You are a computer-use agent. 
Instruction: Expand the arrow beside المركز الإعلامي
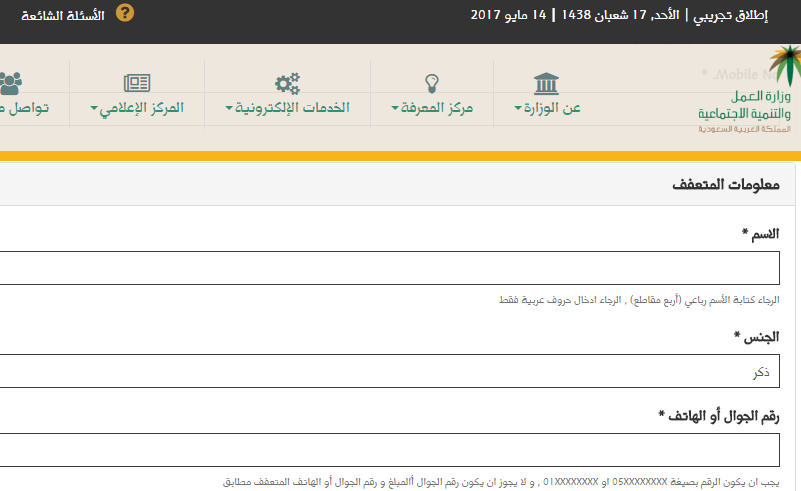click(94, 108)
